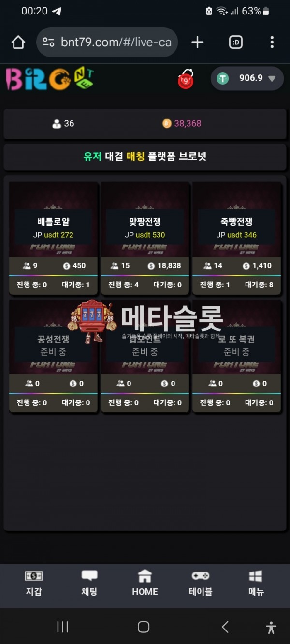The height and width of the screenshot is (644, 290).
Task: Open the 맞짱전쟁 game card
Action: coord(145,238)
